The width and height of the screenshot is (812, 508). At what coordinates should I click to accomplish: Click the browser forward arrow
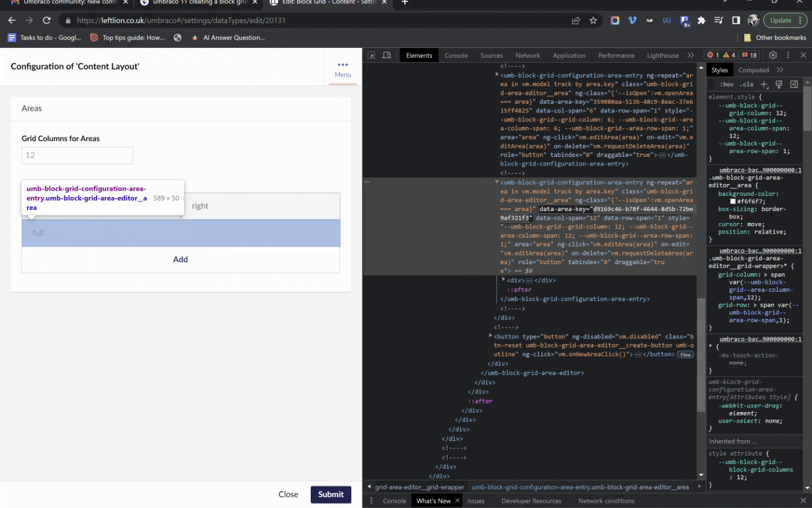click(29, 20)
